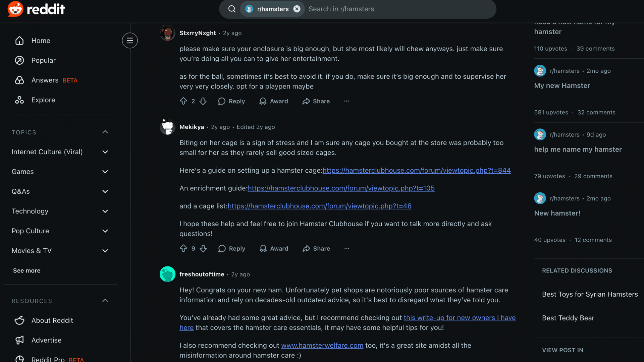Reply to StxrryNxght's comment

click(x=231, y=101)
